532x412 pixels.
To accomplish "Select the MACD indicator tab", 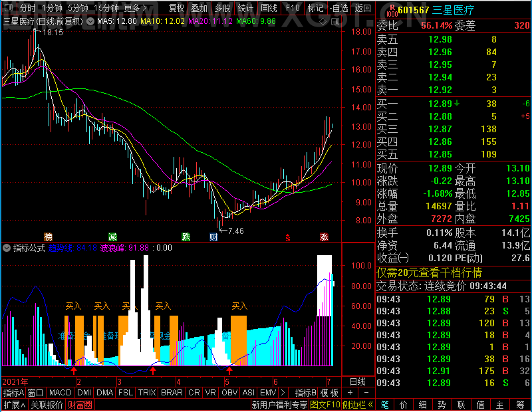I will 60,393.
